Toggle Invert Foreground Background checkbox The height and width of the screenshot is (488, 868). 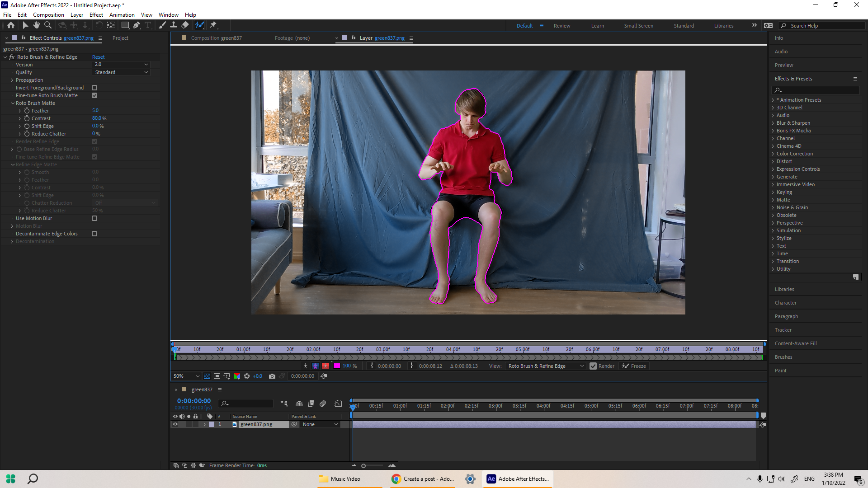click(x=94, y=88)
